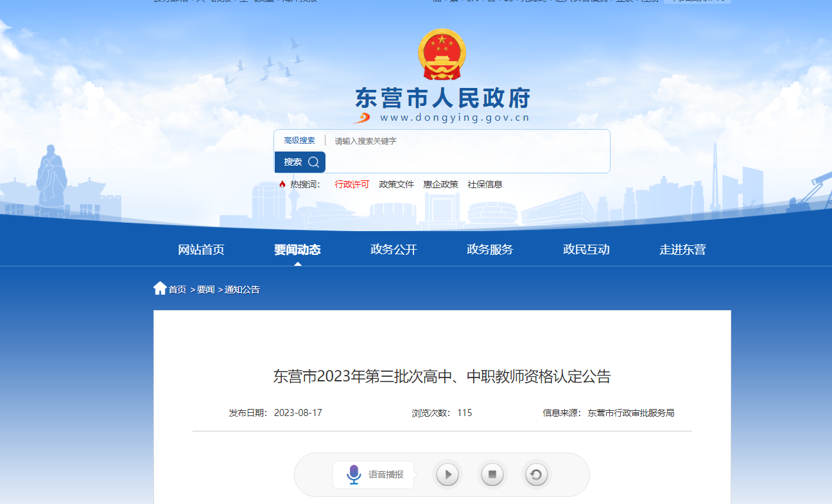Open the 要闻 breadcrumb link

(205, 290)
